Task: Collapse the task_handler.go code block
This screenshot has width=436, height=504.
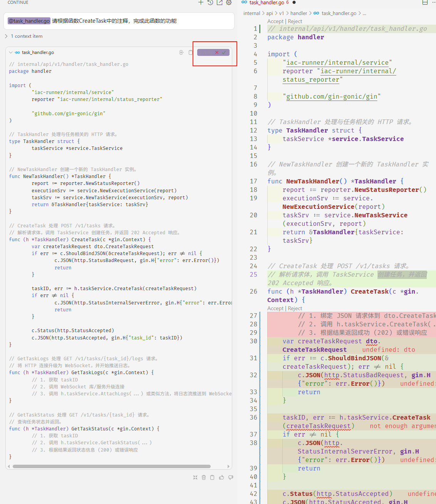Action: point(11,52)
